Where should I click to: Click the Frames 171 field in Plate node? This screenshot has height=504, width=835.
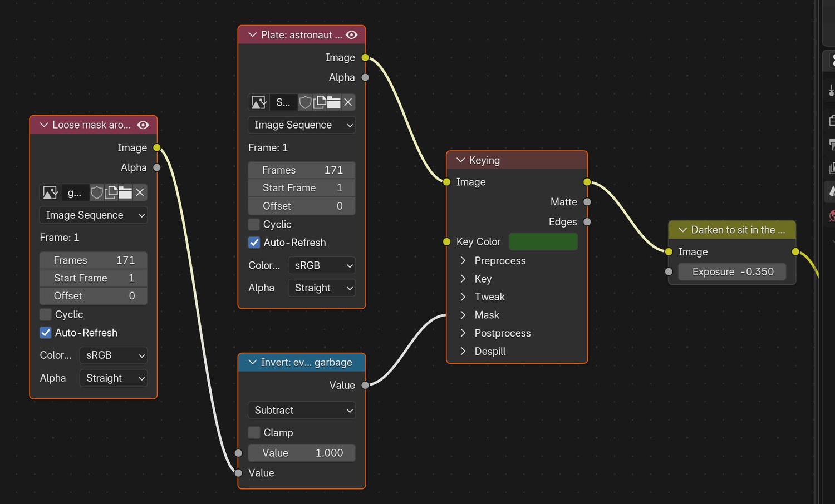[x=302, y=170]
